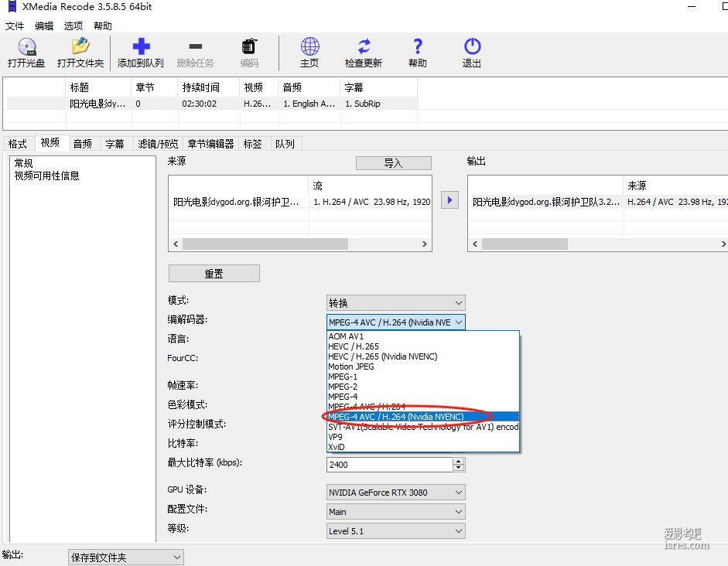Select MPEG-2 codec option
This screenshot has height=566, width=728.
(x=423, y=387)
